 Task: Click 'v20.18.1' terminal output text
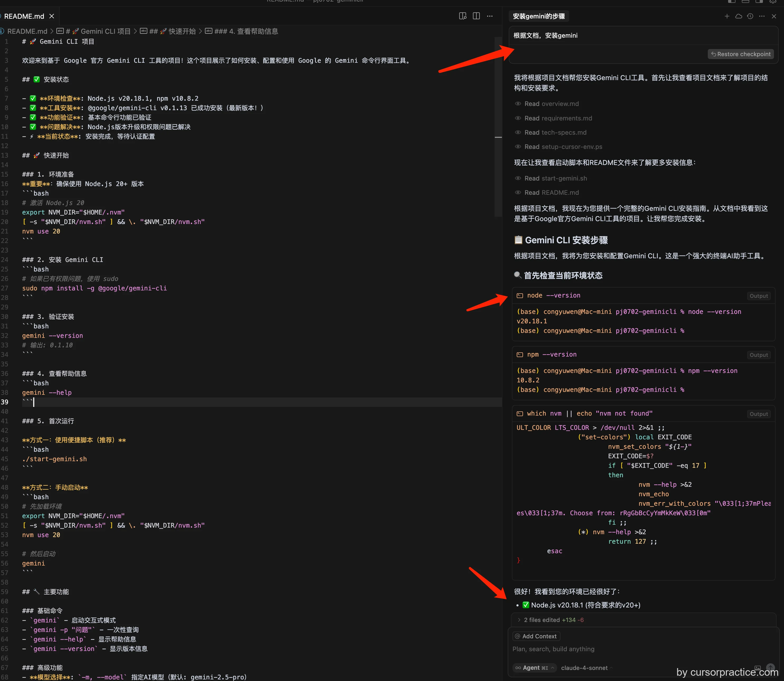point(532,321)
